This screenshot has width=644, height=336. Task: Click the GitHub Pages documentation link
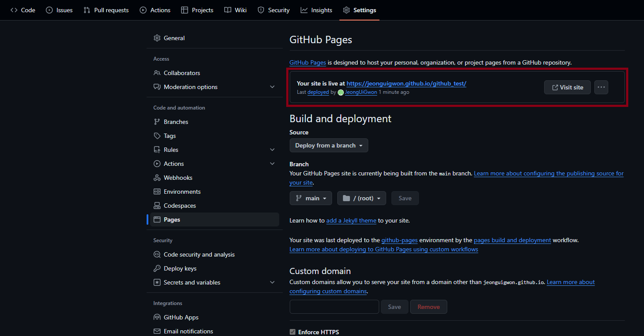coord(308,62)
